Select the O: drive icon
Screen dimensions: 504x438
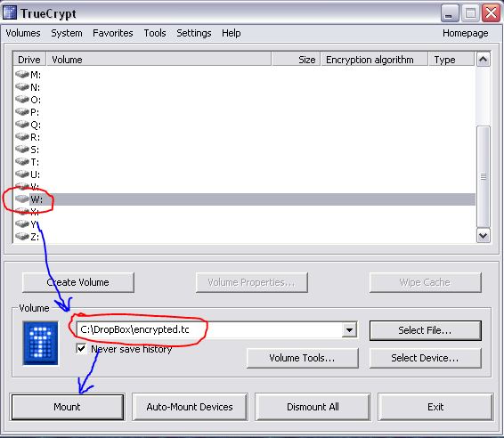click(22, 100)
